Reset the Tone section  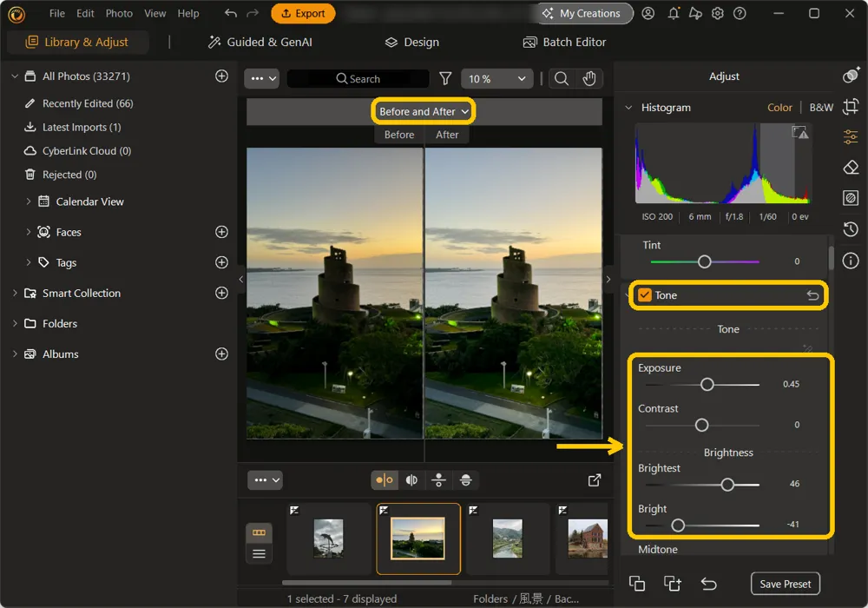pyautogui.click(x=812, y=295)
